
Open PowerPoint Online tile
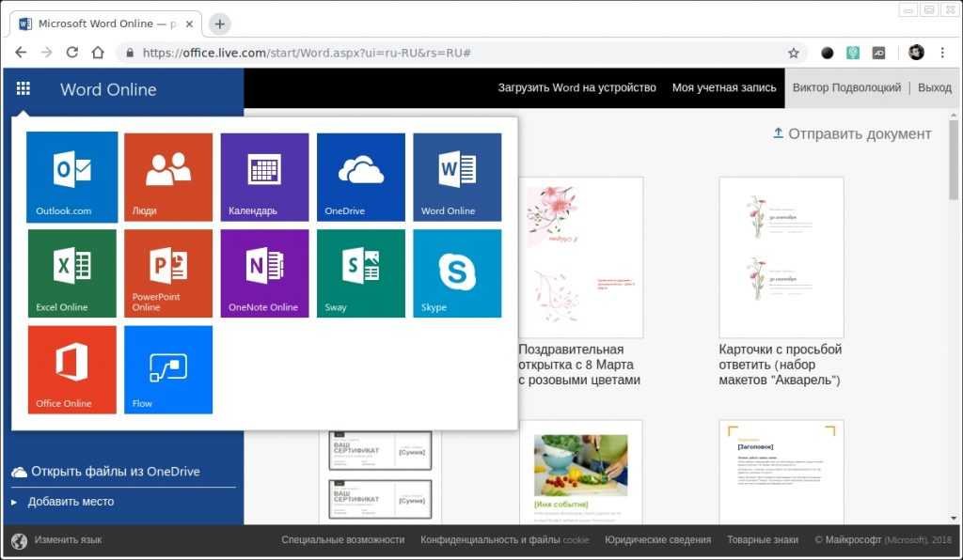coord(168,273)
